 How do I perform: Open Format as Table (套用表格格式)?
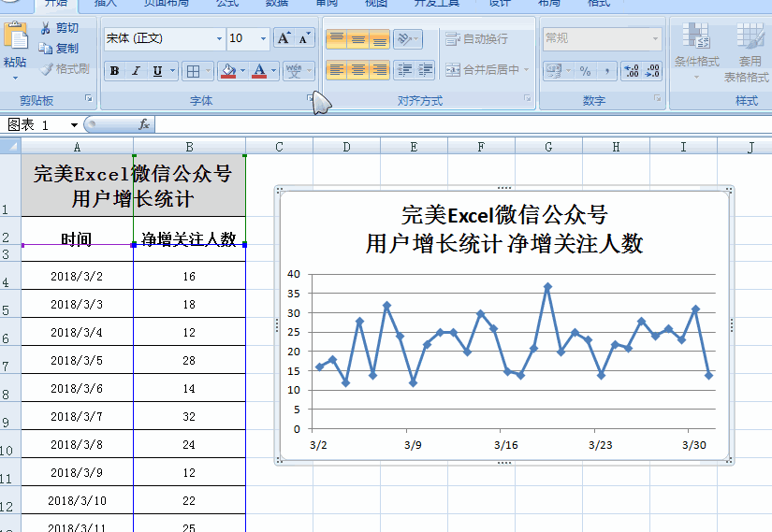pos(747,51)
